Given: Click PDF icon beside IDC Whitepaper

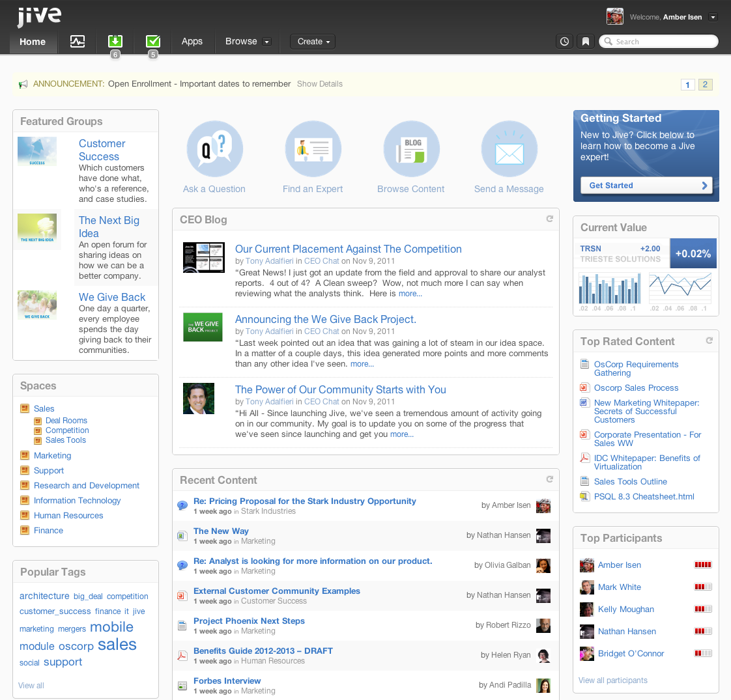Looking at the screenshot, I should click(x=584, y=458).
